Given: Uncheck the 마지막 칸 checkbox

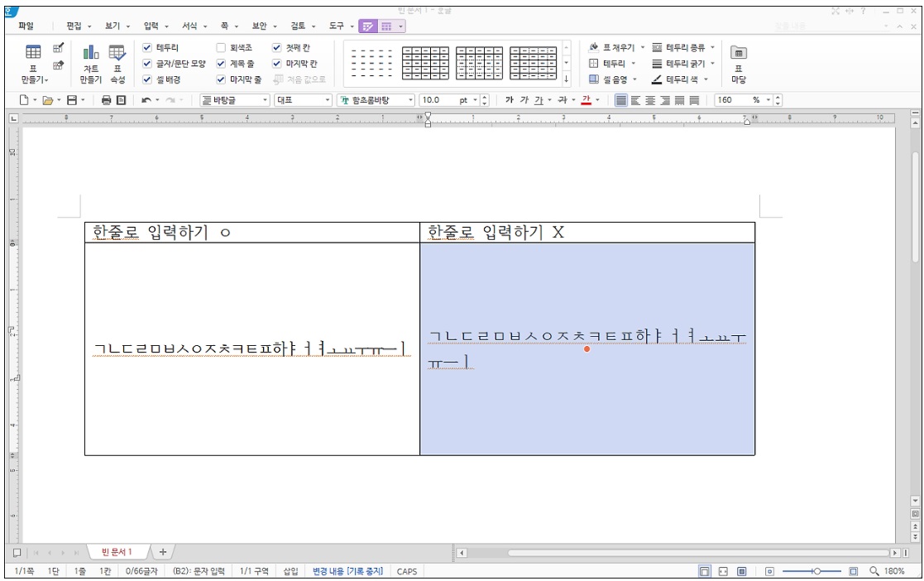Looking at the screenshot, I should click(x=276, y=64).
